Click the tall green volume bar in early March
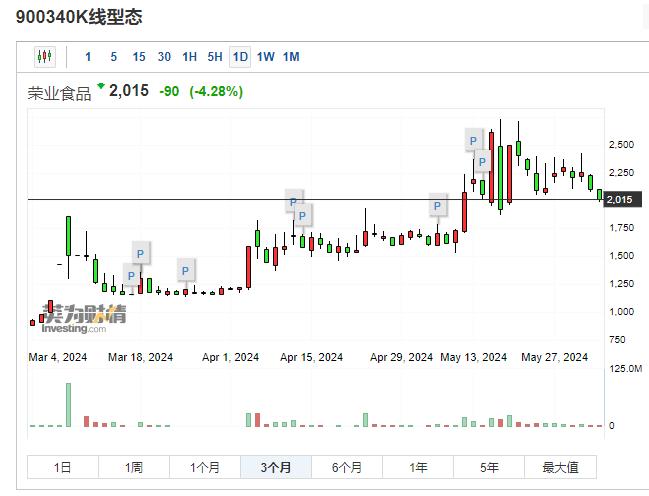This screenshot has width=649, height=496. [x=68, y=405]
